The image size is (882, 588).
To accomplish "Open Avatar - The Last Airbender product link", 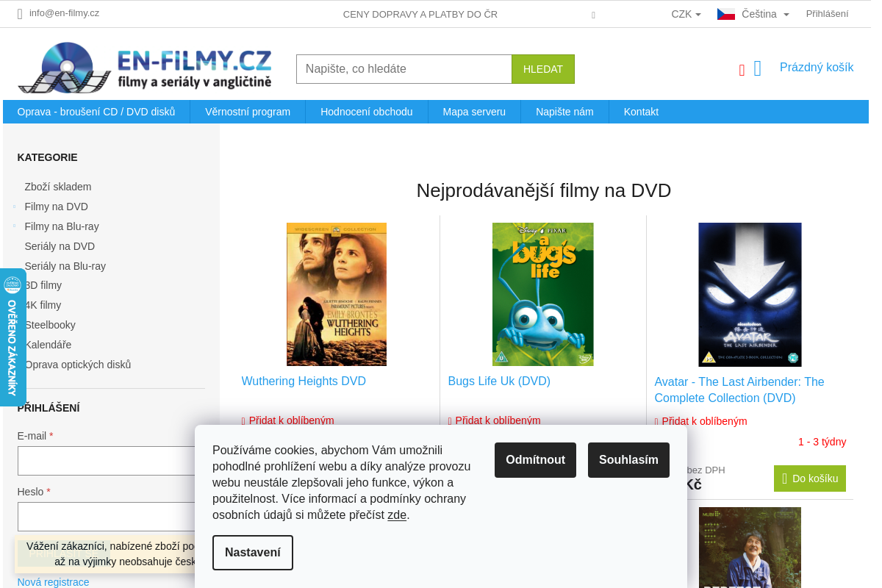I will coord(739,390).
